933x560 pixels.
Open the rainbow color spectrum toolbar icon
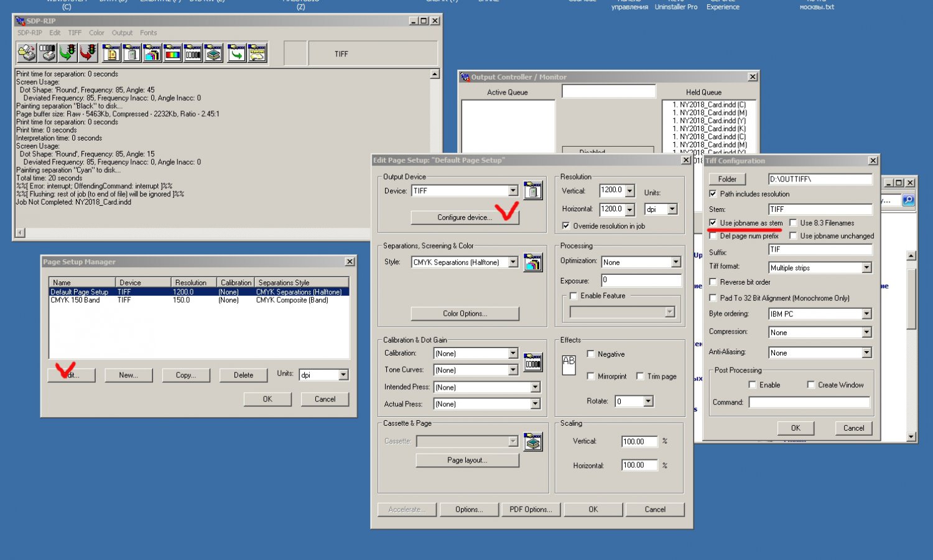point(172,53)
